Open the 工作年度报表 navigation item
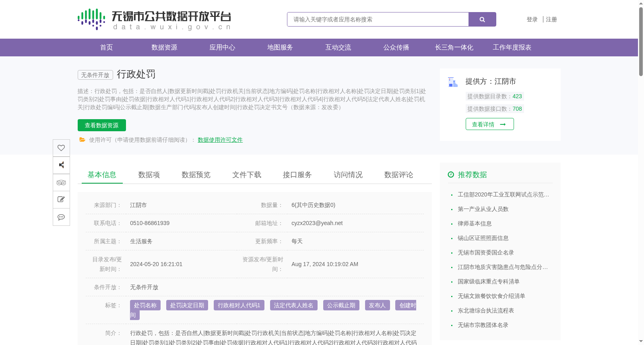Screen dimensions: 644x345 pos(512,48)
